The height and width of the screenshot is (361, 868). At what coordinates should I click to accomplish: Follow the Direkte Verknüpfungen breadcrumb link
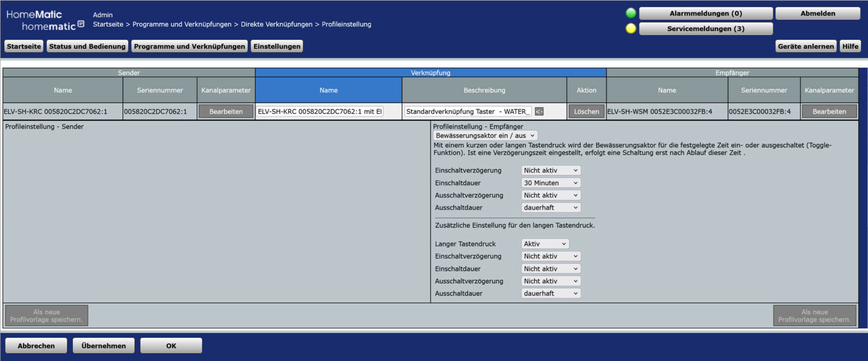tap(277, 24)
